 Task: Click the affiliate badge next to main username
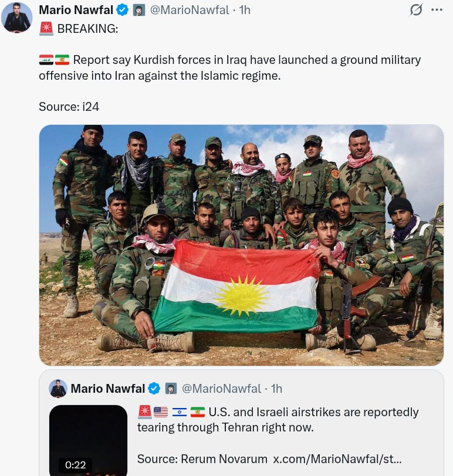tap(139, 11)
